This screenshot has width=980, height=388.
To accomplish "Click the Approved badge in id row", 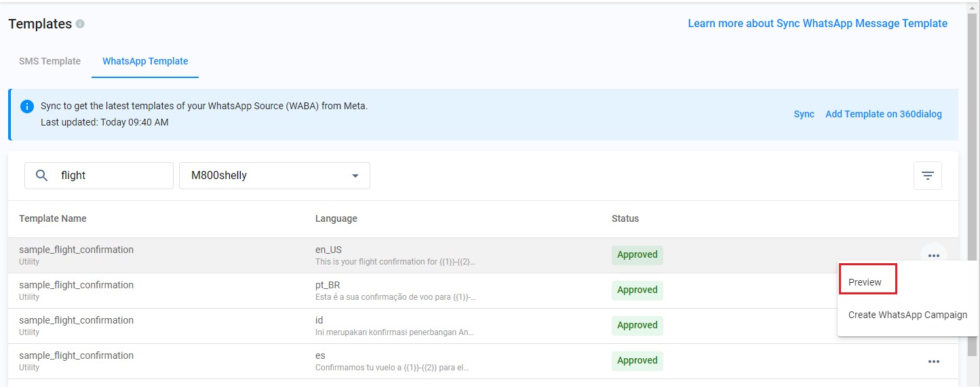I will point(637,326).
